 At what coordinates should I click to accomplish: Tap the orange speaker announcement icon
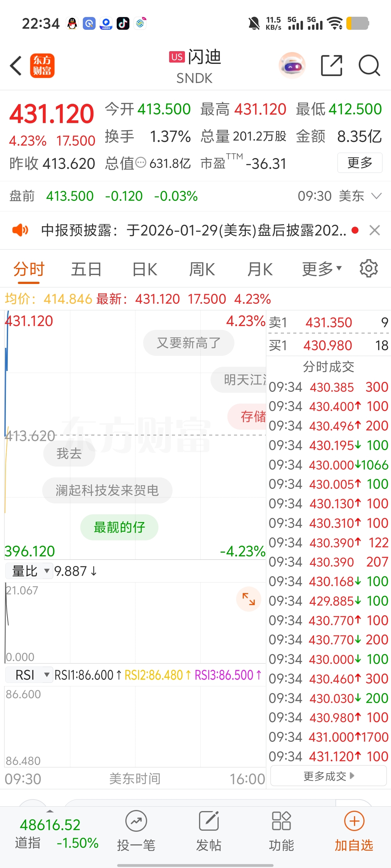[x=20, y=230]
